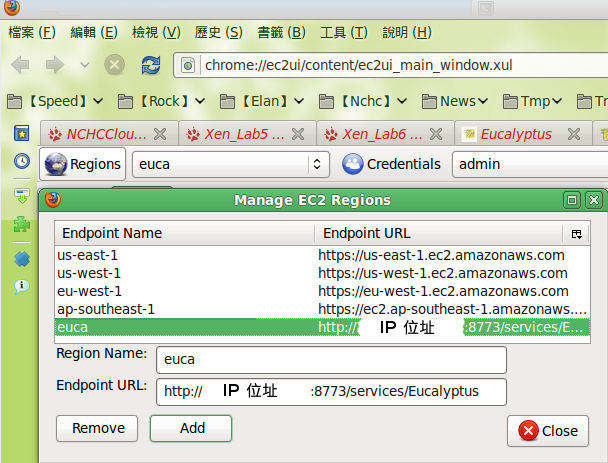Click the browser Back arrow
The height and width of the screenshot is (463, 608).
20,64
